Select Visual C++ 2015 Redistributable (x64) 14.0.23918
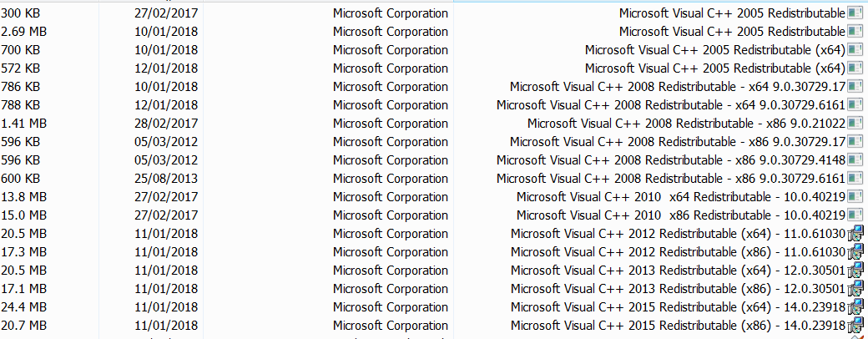 (x=678, y=307)
